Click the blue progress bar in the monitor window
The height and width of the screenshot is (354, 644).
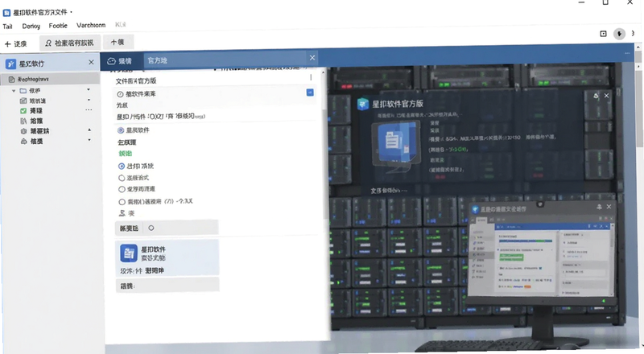tap(526, 241)
